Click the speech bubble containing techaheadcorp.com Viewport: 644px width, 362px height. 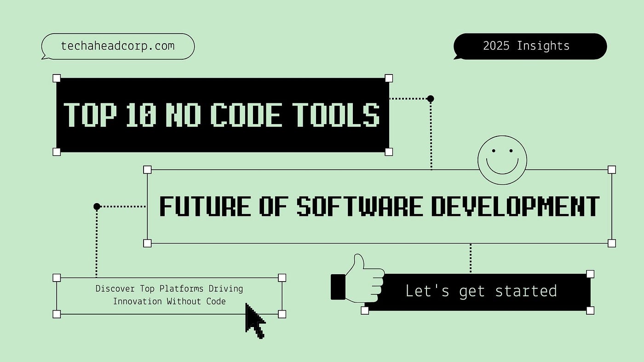(x=118, y=45)
